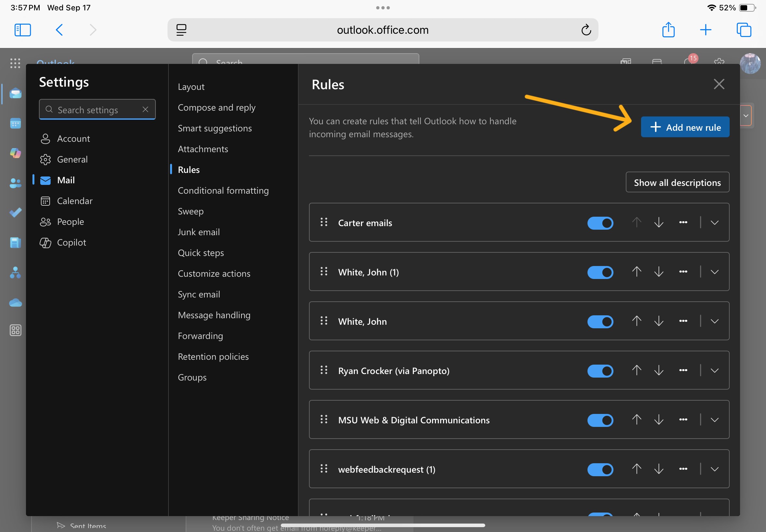The height and width of the screenshot is (532, 766).
Task: Select the Mail icon in the left rail
Action: [x=15, y=94]
